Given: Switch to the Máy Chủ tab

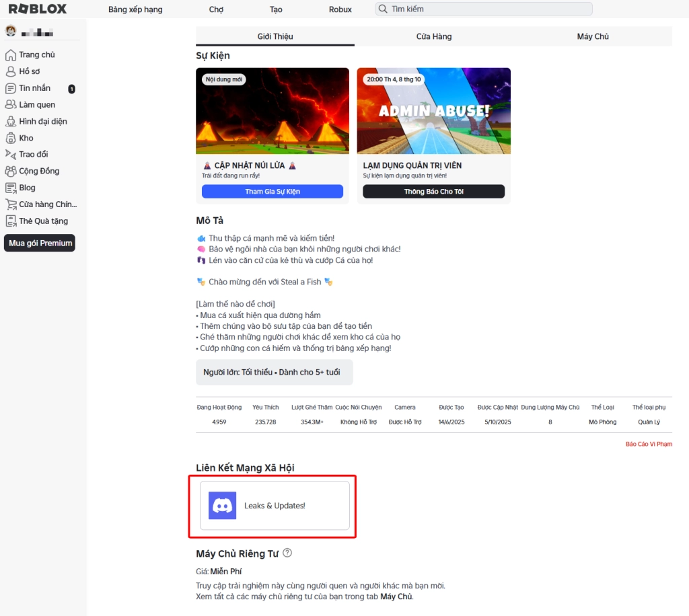Looking at the screenshot, I should [593, 36].
